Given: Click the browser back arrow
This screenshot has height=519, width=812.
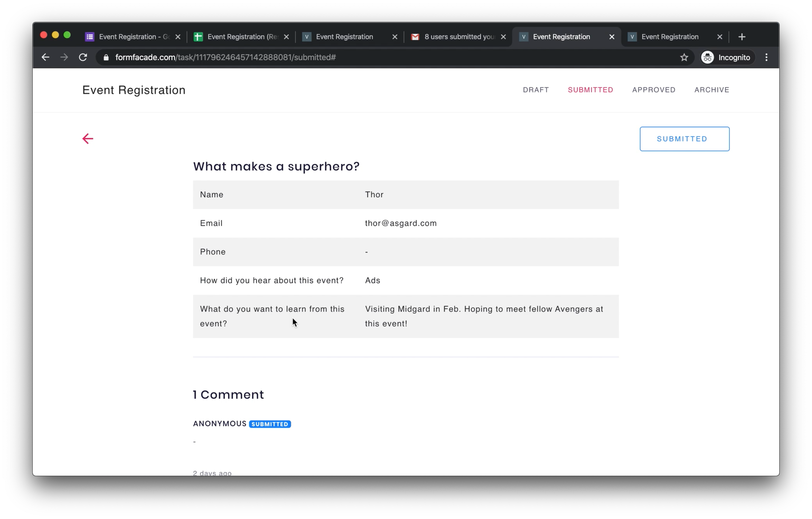Looking at the screenshot, I should point(45,57).
